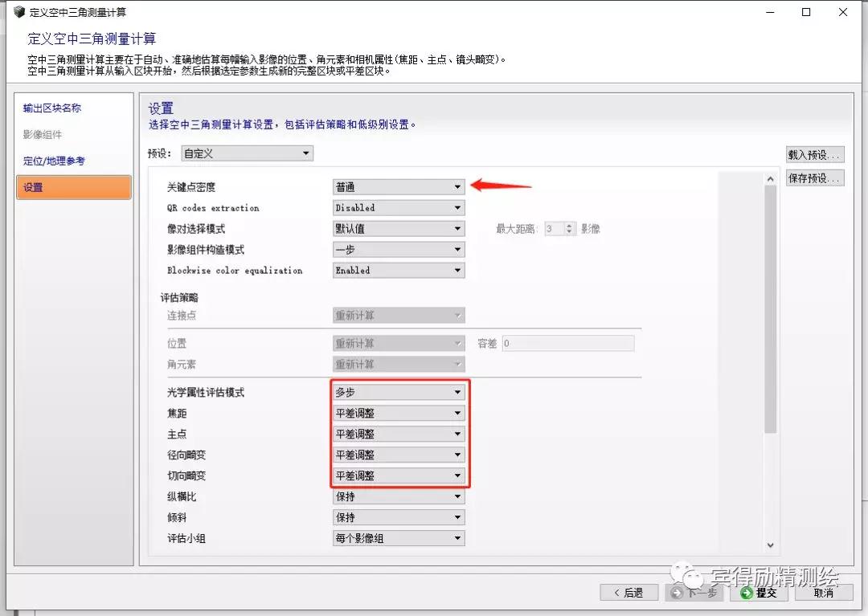This screenshot has height=616, width=868.
Task: Select 输出区块名称 in the sidebar
Action: pos(52,108)
